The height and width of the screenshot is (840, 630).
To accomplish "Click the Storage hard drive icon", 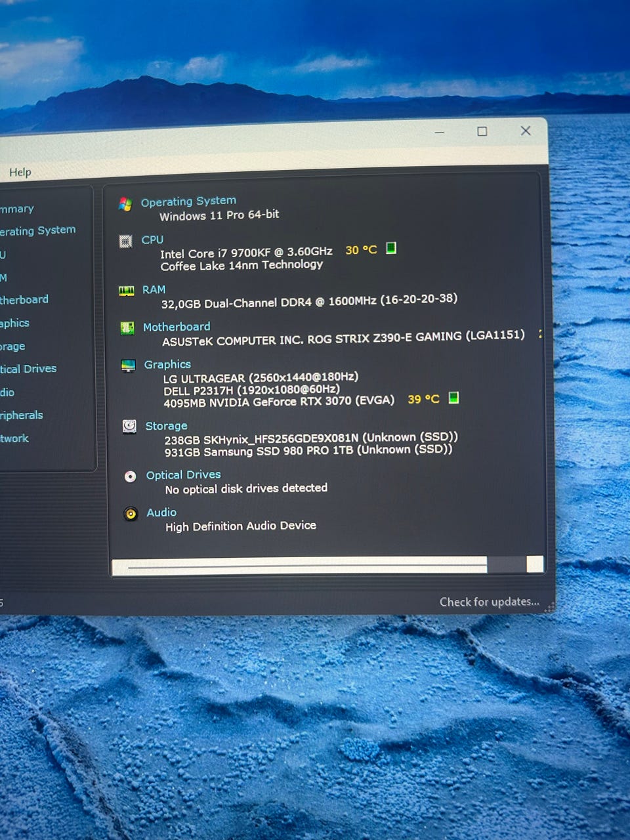I will point(129,427).
